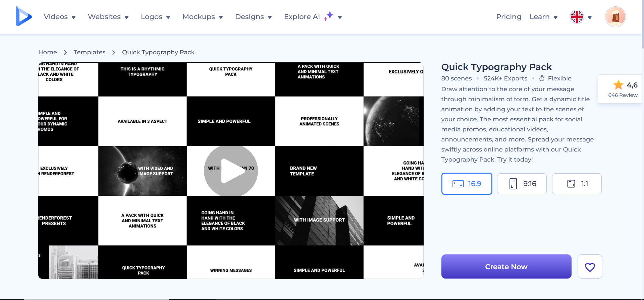Click Quick Typography Pack breadcrumb
644x300 pixels.
coord(158,52)
